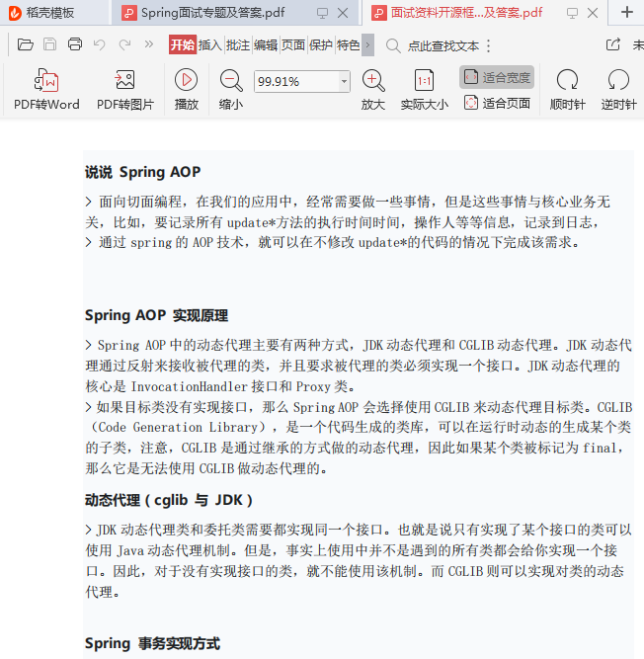The height and width of the screenshot is (659, 644).
Task: Zoom in using 放大 magnifier icon
Action: pos(372,82)
